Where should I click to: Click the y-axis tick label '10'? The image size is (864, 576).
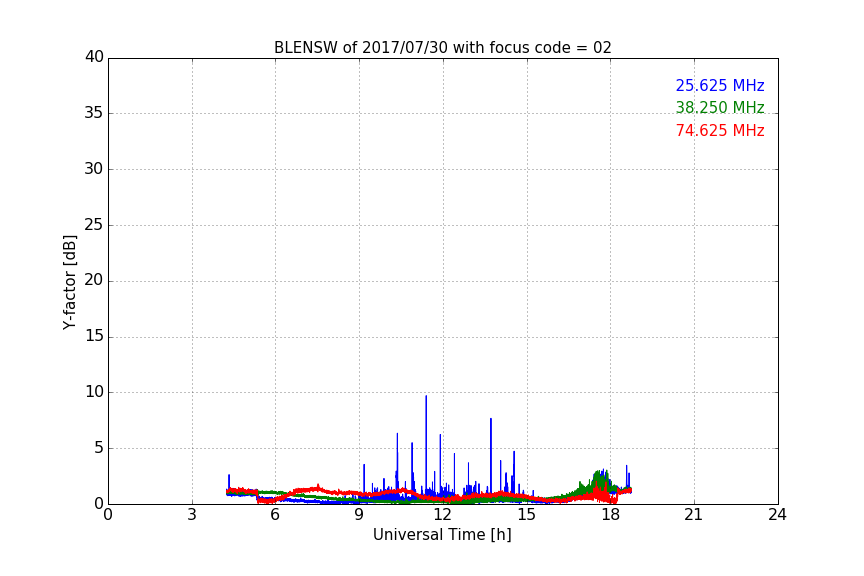pyautogui.click(x=94, y=392)
